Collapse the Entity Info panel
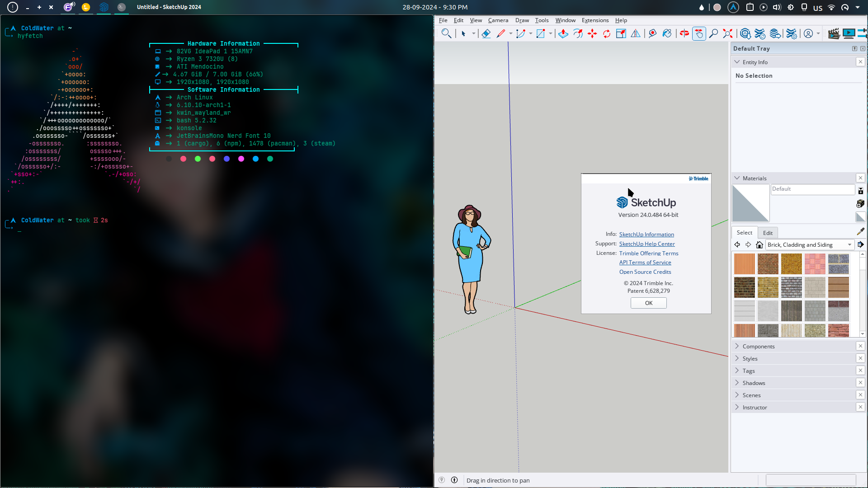 pos(737,62)
